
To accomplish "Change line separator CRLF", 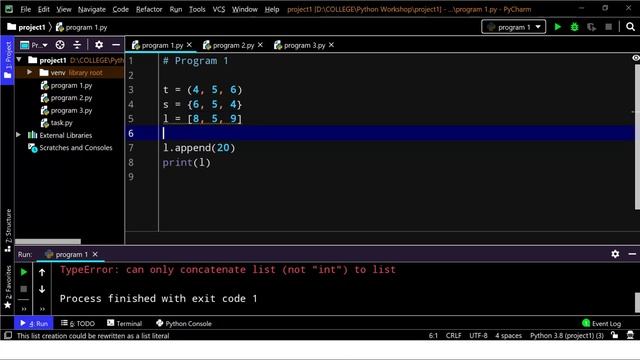I will pos(453,336).
